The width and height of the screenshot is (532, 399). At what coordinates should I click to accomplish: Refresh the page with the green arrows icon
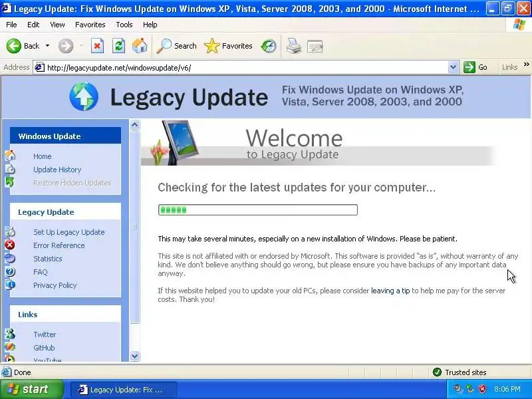coord(119,46)
